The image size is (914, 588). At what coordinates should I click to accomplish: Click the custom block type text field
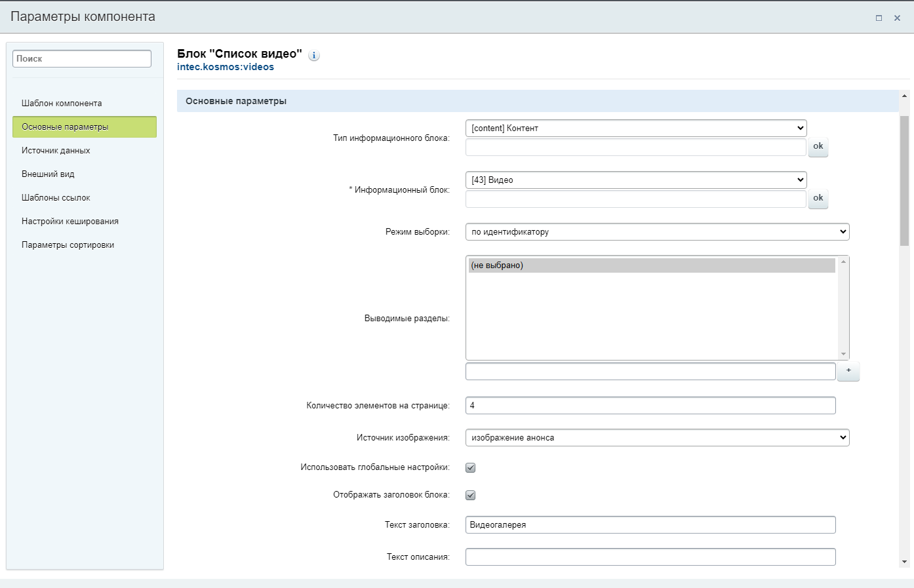pyautogui.click(x=635, y=147)
